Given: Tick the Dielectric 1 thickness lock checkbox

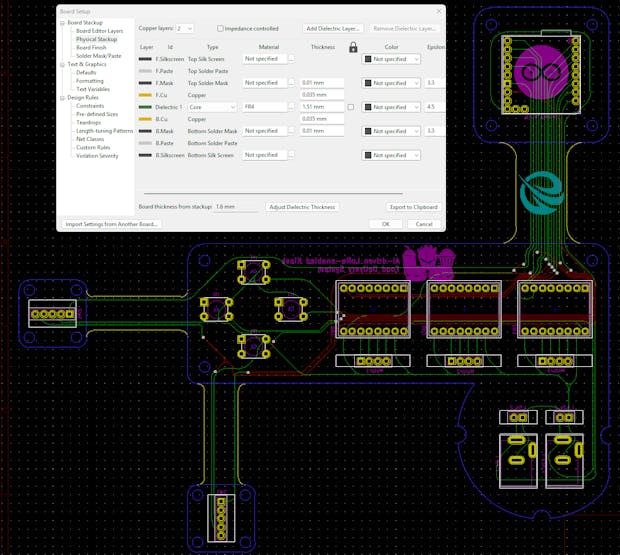Looking at the screenshot, I should (351, 107).
